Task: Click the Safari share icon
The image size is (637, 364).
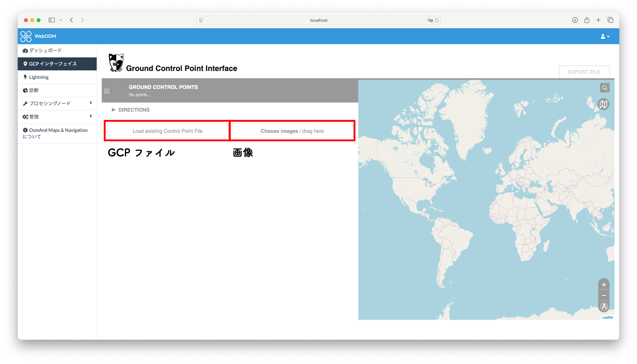Action: 587,20
